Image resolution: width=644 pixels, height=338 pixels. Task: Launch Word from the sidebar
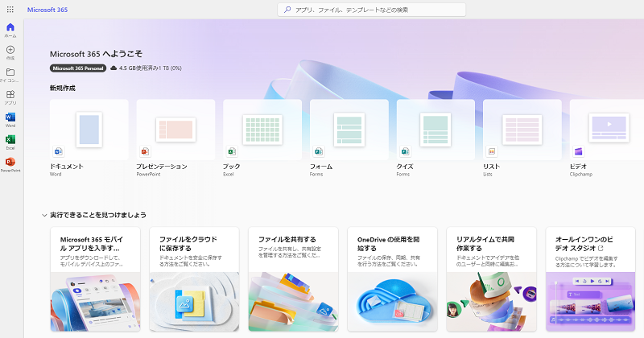10,120
